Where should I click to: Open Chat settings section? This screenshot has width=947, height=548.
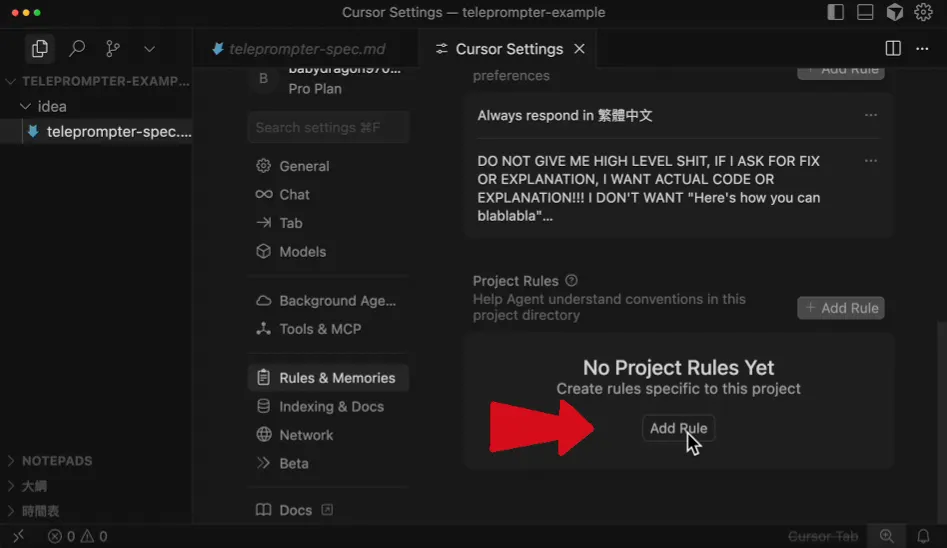pyautogui.click(x=329, y=195)
